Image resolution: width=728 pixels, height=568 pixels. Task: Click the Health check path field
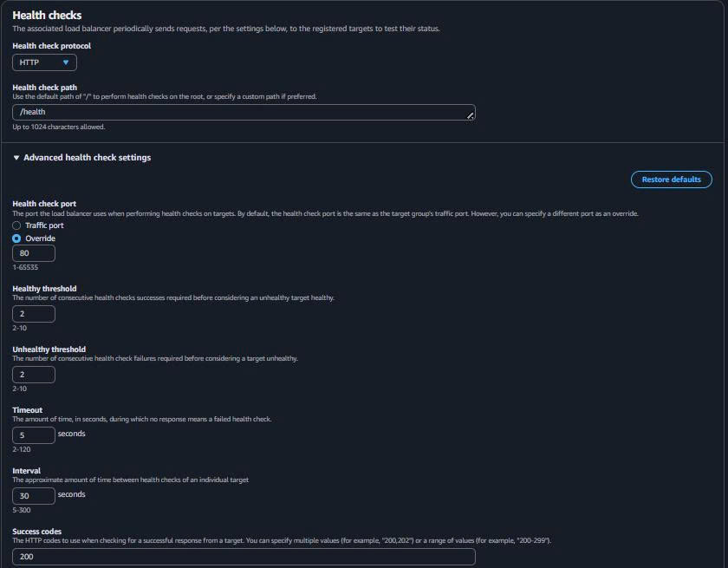point(243,113)
